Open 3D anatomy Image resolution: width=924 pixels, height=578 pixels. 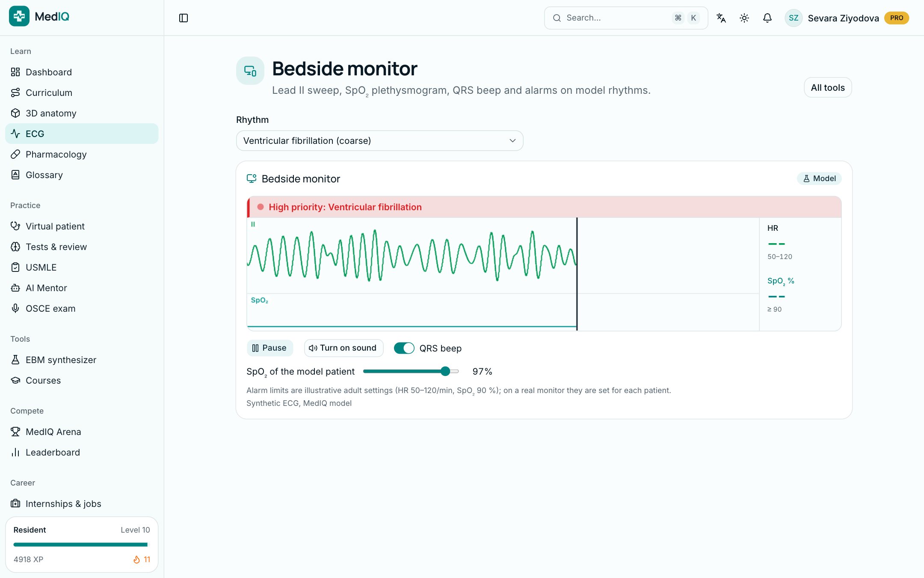82,113
